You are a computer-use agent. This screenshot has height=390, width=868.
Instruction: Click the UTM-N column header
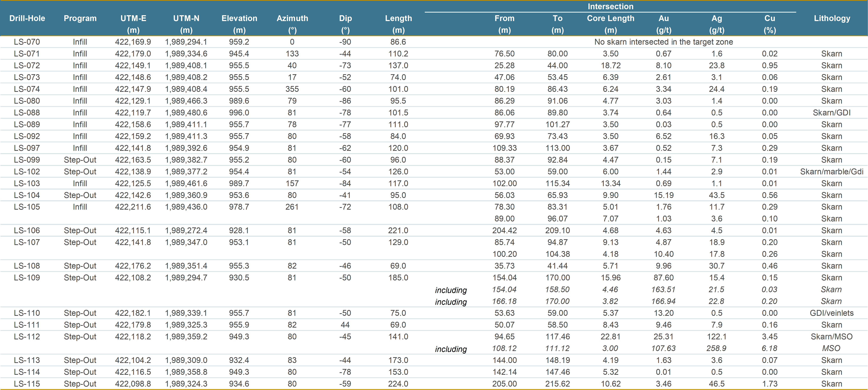tap(186, 18)
